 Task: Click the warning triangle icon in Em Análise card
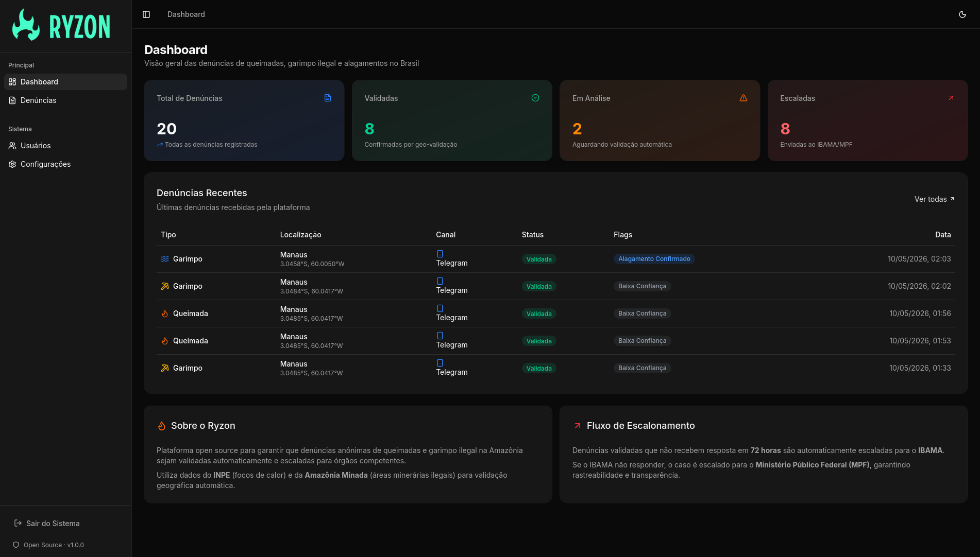[x=744, y=98]
